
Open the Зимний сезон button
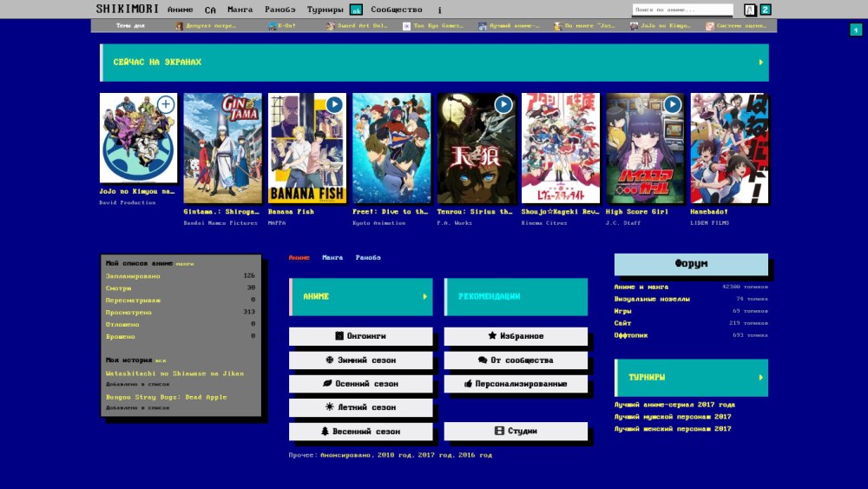[x=360, y=360]
